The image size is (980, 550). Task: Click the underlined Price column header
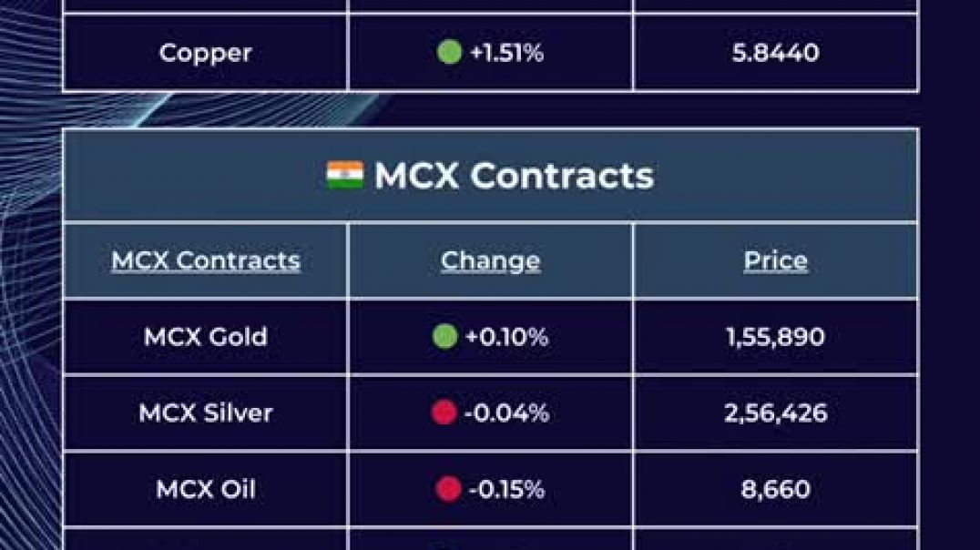pos(775,261)
